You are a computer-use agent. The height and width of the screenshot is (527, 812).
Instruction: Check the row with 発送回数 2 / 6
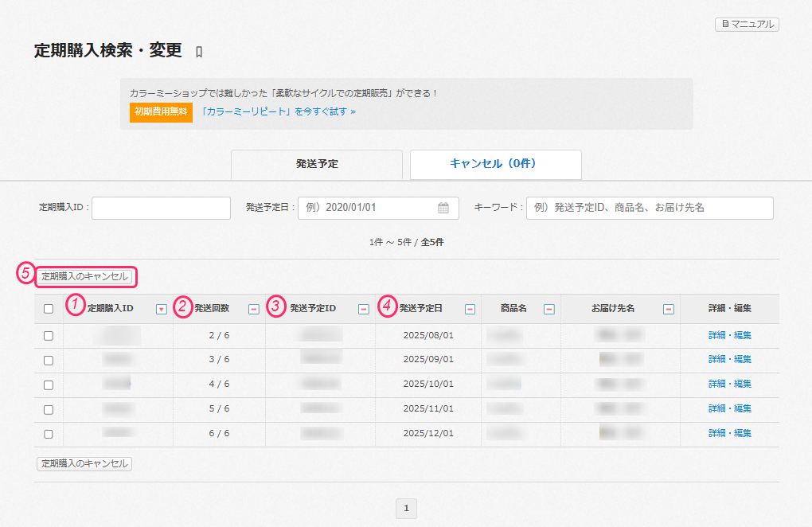pyautogui.click(x=49, y=336)
